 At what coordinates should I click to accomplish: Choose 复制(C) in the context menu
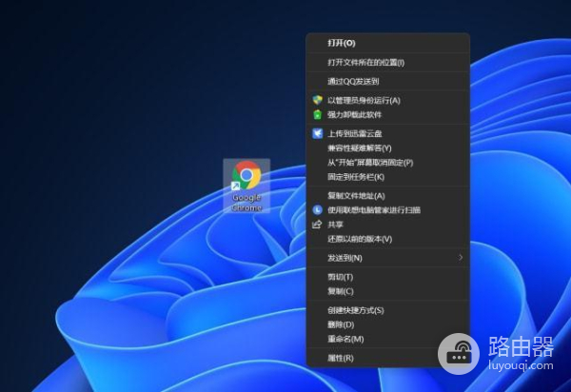tap(388, 291)
